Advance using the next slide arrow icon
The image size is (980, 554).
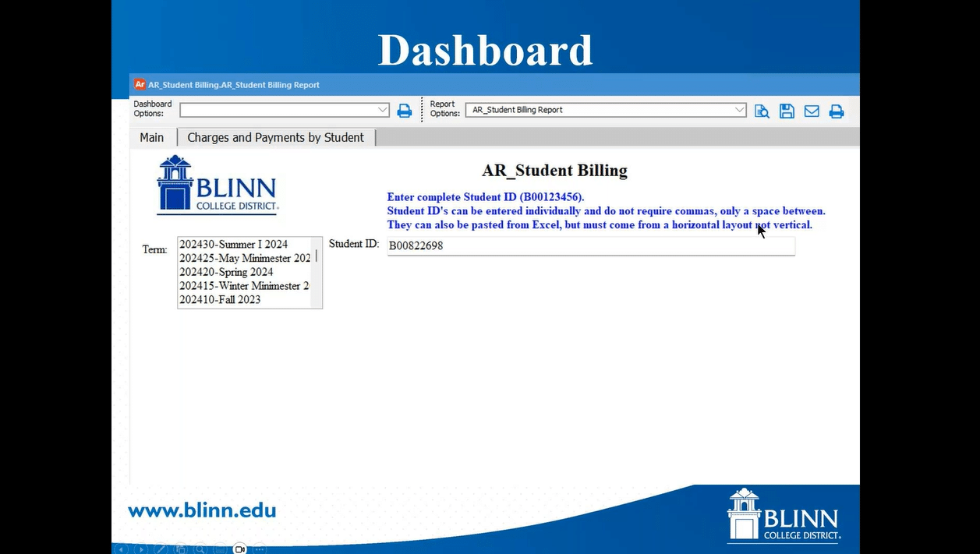point(141,549)
